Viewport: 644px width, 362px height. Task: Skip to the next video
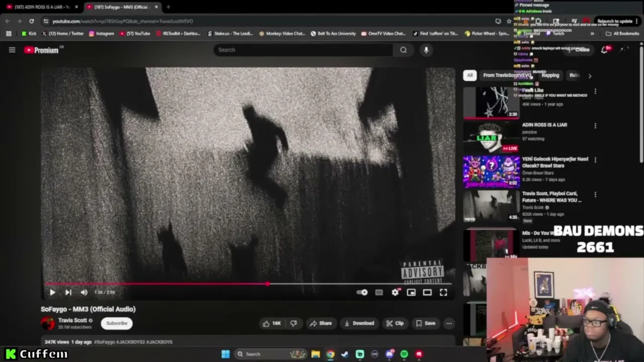(x=68, y=292)
